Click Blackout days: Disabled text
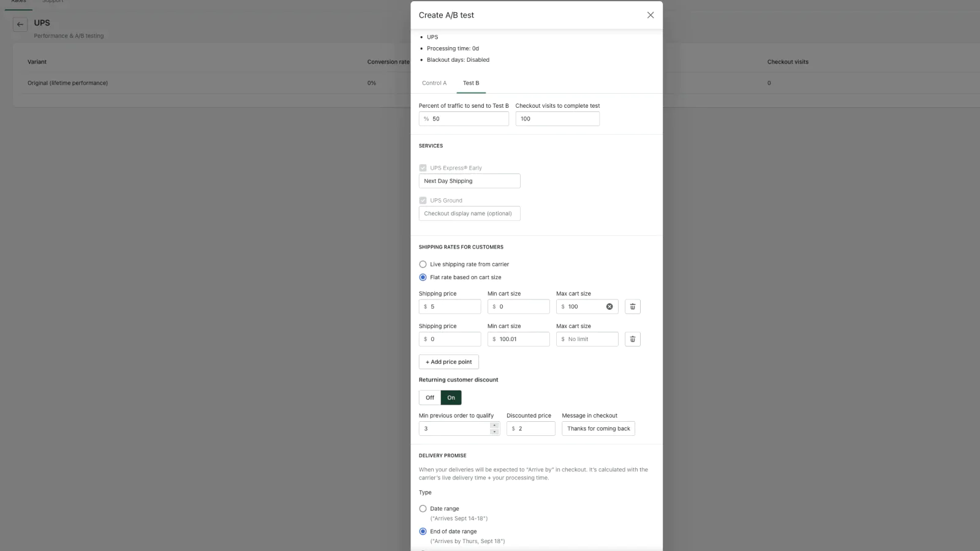Image resolution: width=980 pixels, height=551 pixels. pyautogui.click(x=458, y=60)
